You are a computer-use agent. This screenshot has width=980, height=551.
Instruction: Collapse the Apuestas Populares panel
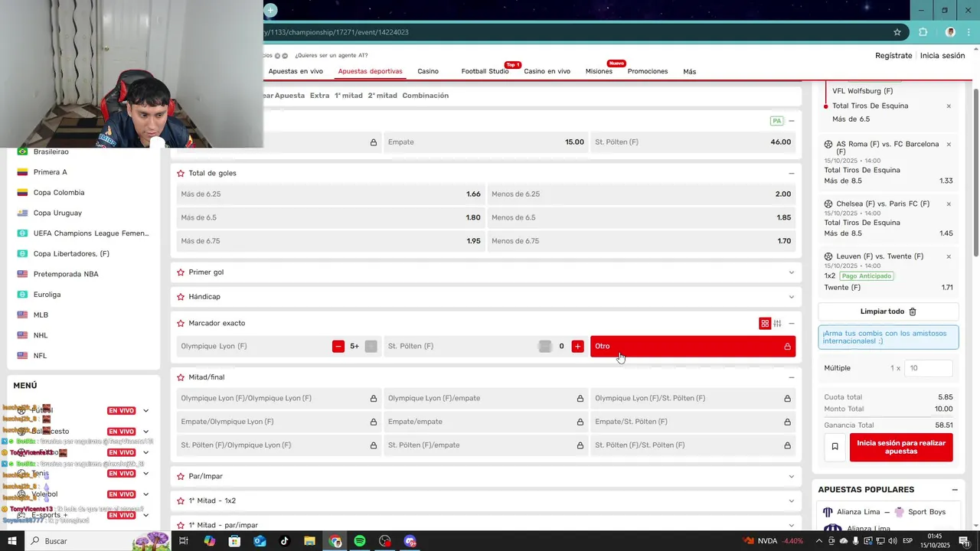point(955,490)
